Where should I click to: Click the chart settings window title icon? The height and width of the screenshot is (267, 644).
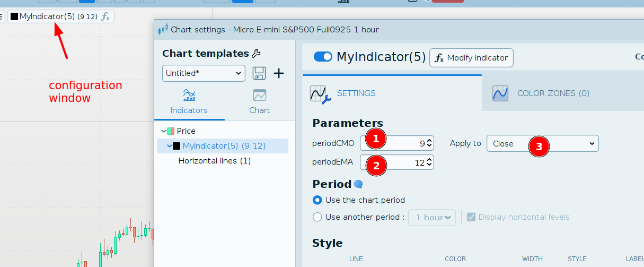coord(163,30)
